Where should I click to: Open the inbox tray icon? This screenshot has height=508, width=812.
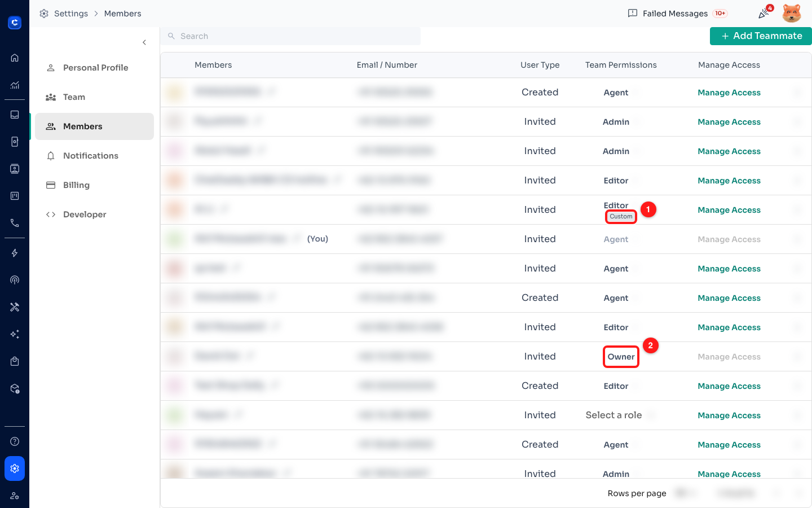[15, 115]
